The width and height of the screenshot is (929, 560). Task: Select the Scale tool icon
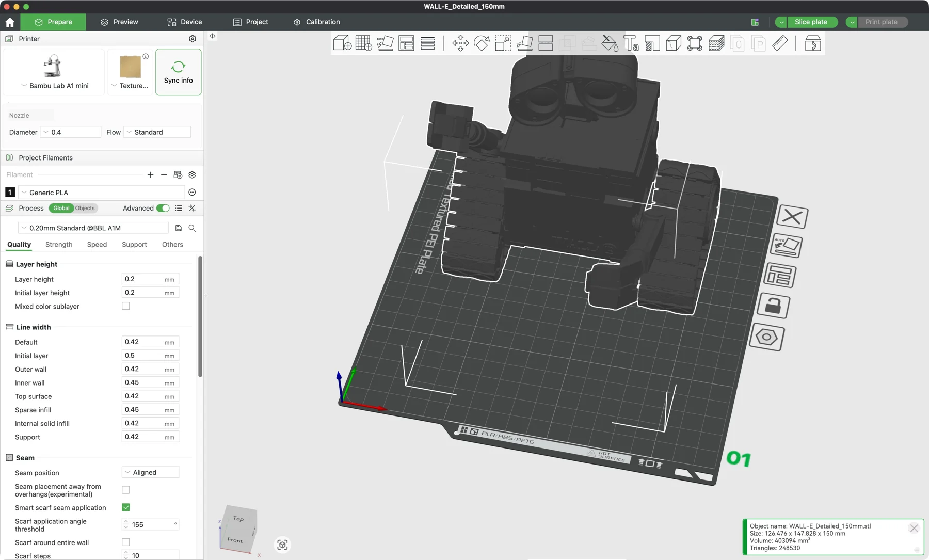503,43
